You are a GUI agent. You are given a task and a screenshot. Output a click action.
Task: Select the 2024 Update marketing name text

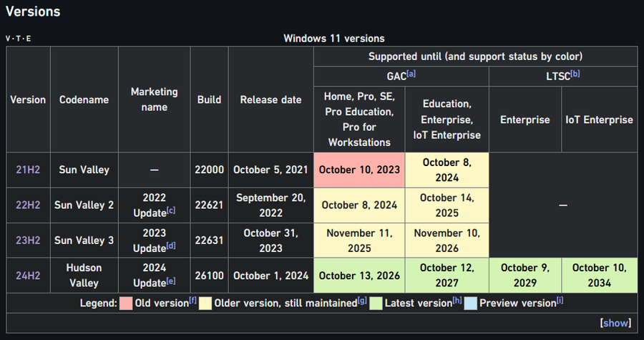(x=150, y=276)
